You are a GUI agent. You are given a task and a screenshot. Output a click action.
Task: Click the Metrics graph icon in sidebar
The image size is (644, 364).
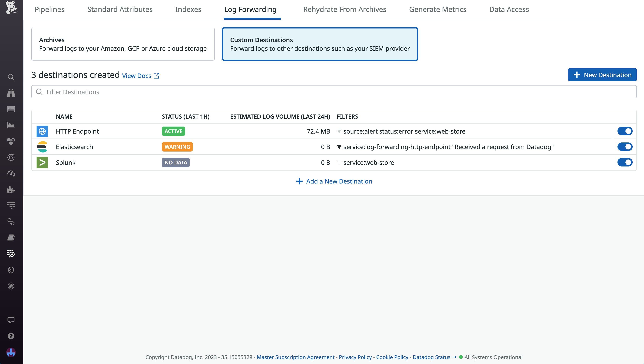click(x=11, y=125)
